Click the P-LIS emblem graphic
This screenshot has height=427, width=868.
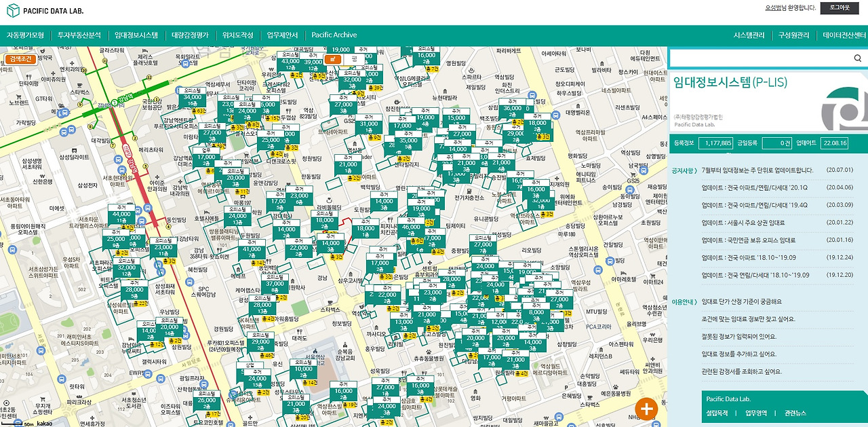(x=844, y=109)
